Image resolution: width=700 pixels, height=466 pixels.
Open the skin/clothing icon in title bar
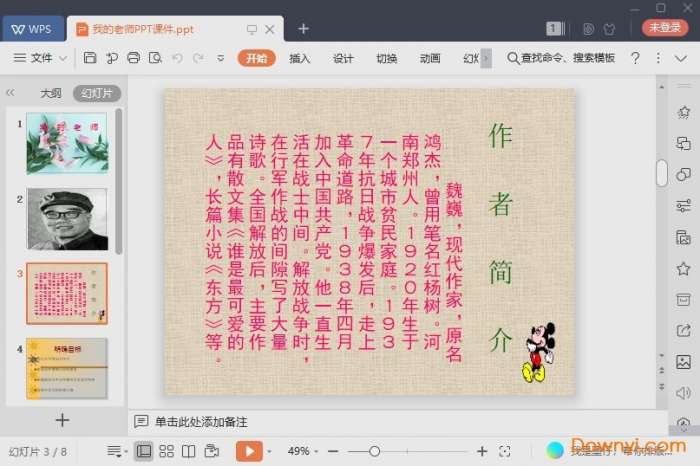(x=609, y=29)
